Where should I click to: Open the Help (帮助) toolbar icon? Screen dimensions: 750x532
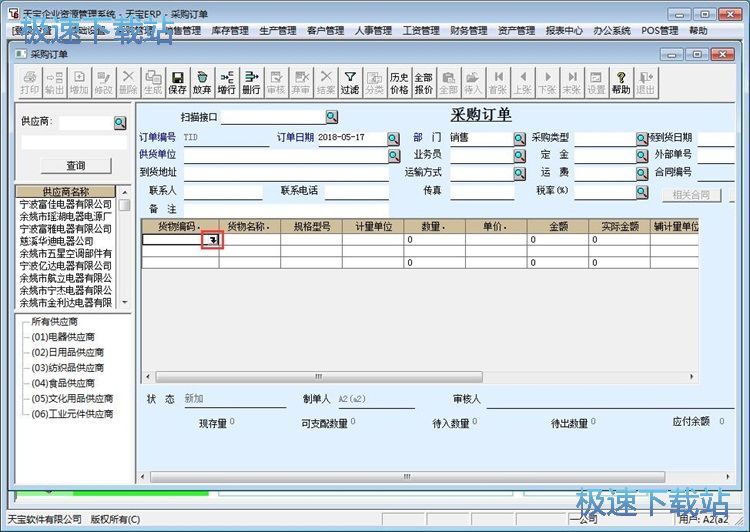click(621, 82)
